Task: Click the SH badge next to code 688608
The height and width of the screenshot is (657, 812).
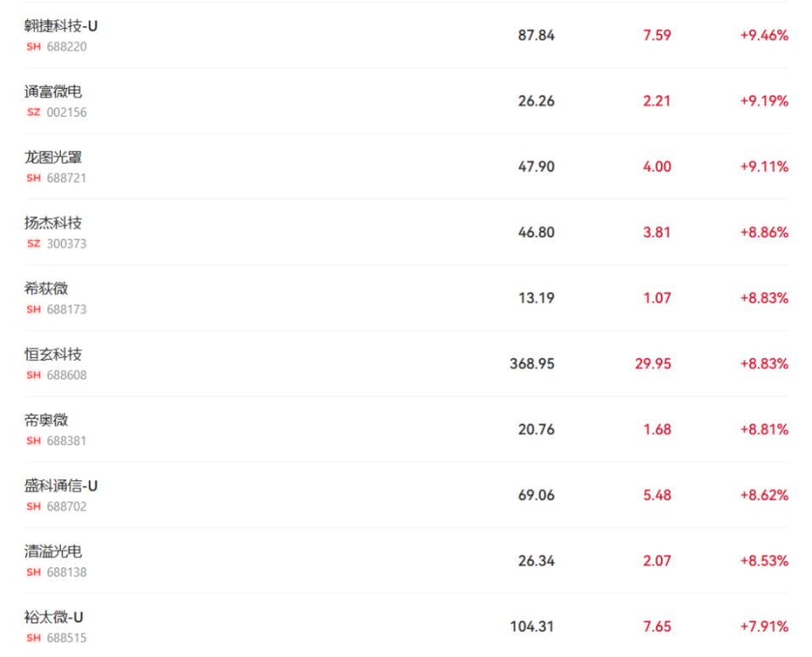Action: (x=34, y=375)
